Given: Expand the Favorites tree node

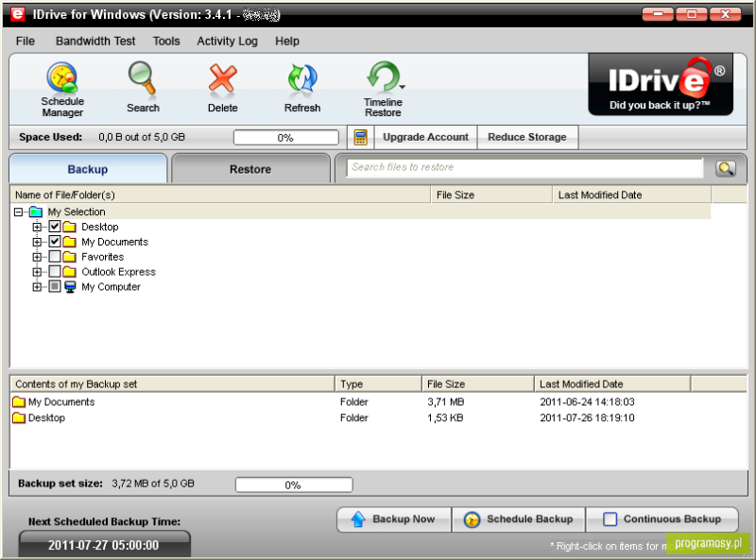Looking at the screenshot, I should click(37, 257).
